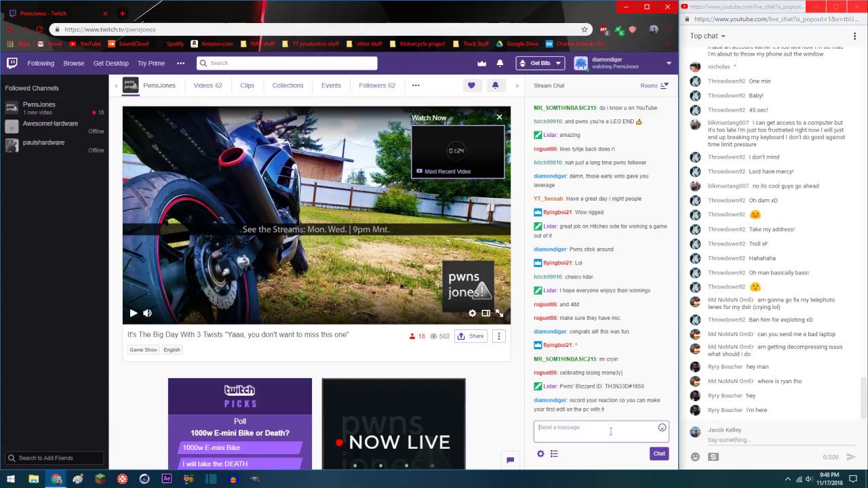This screenshot has width=868, height=488.
Task: Open YouTube chat three-dot menu
Action: [x=854, y=36]
